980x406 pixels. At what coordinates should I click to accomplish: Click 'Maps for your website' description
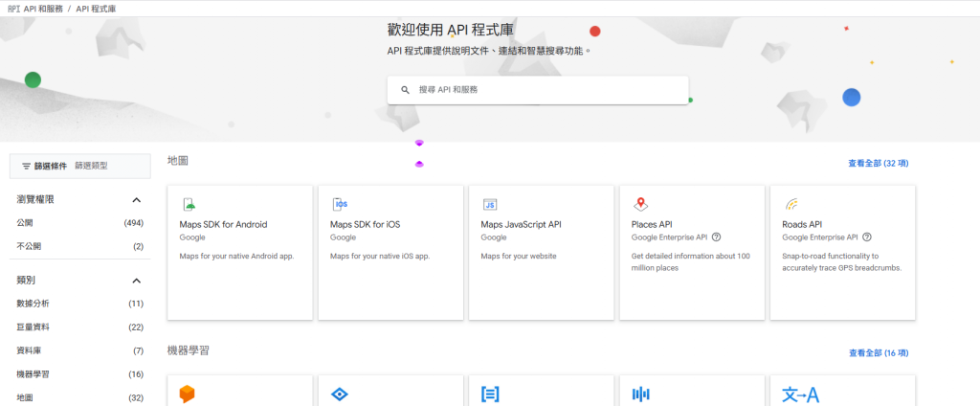(518, 257)
